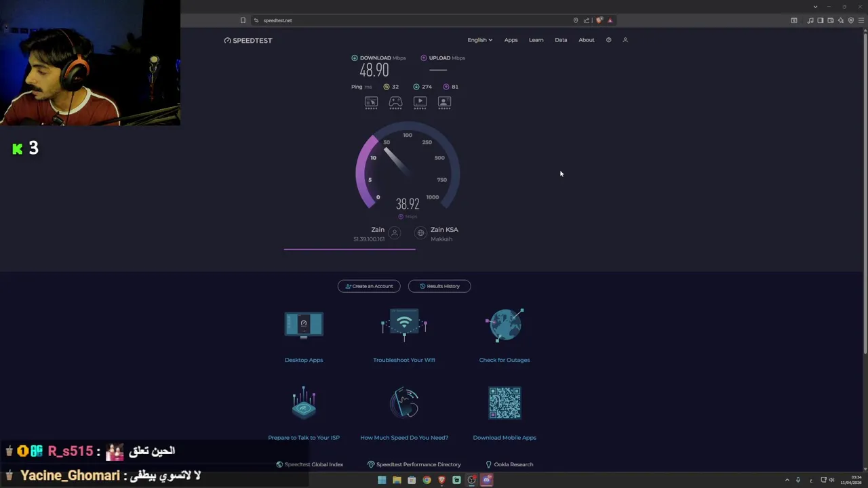The width and height of the screenshot is (868, 488).
Task: Click the download ping value 274
Action: (427, 87)
